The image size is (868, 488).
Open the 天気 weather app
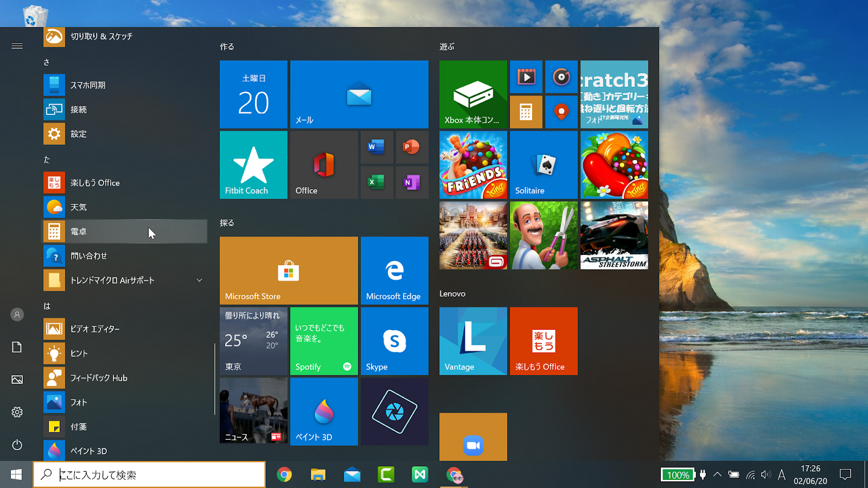[125, 207]
